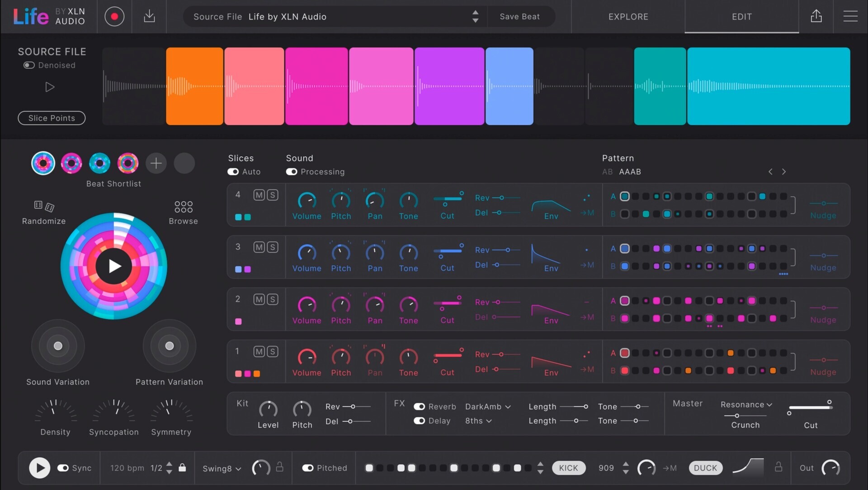The image size is (868, 490).
Task: Play the beat on the colorful wheel
Action: click(x=114, y=266)
